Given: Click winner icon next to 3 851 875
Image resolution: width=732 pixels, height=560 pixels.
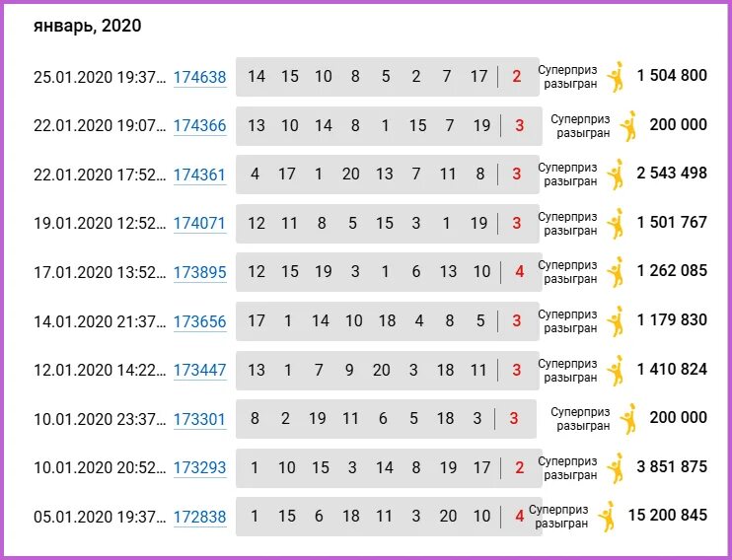Looking at the screenshot, I should [616, 467].
